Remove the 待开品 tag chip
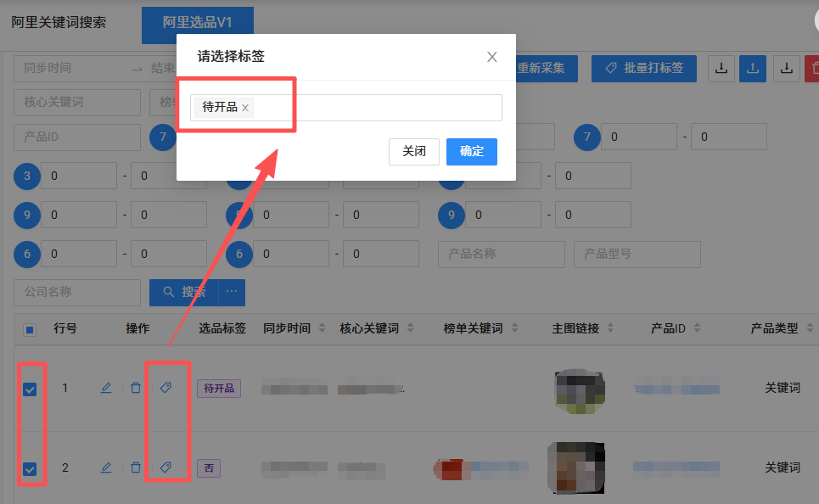The width and height of the screenshot is (819, 504). point(245,108)
